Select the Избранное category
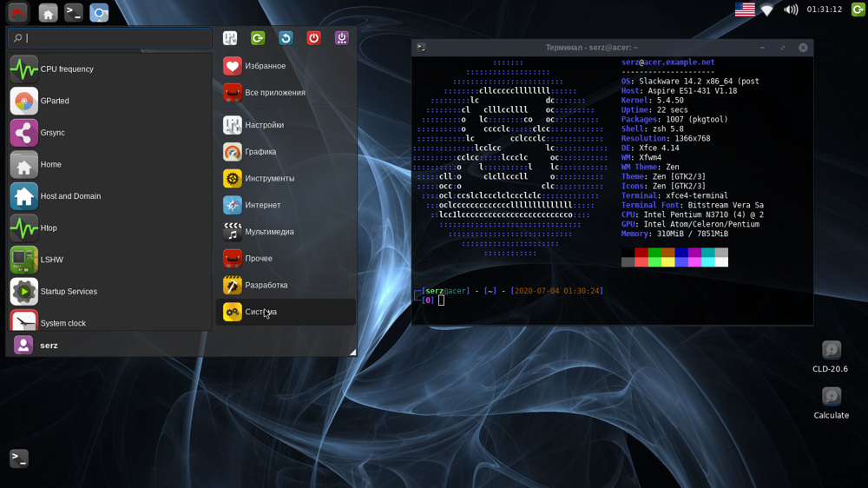Viewport: 868px width, 488px height. pyautogui.click(x=265, y=66)
